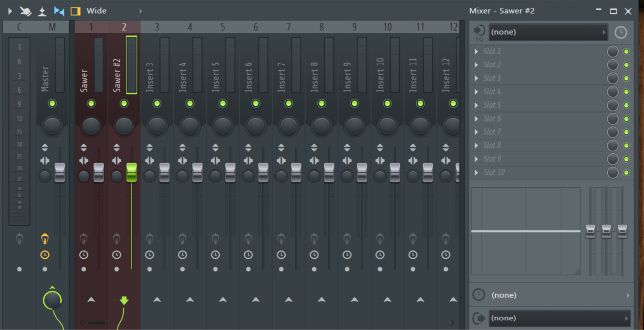This screenshot has height=330, width=644.
Task: Open the audio input (none) dropdown
Action: (x=548, y=32)
